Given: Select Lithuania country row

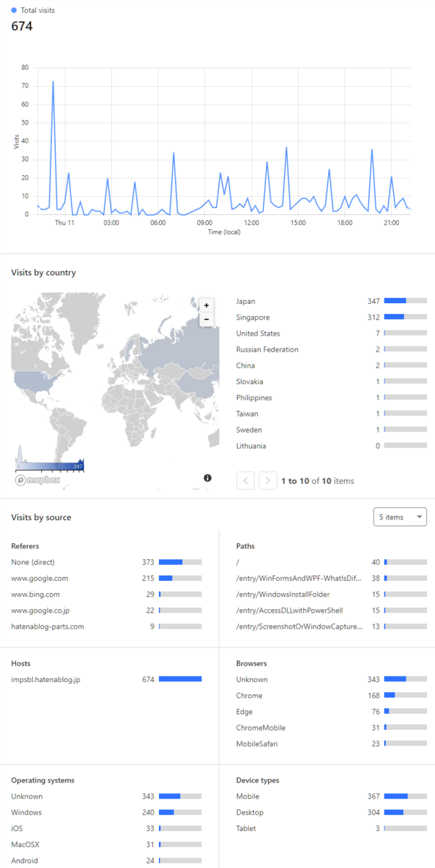Looking at the screenshot, I should (x=332, y=446).
